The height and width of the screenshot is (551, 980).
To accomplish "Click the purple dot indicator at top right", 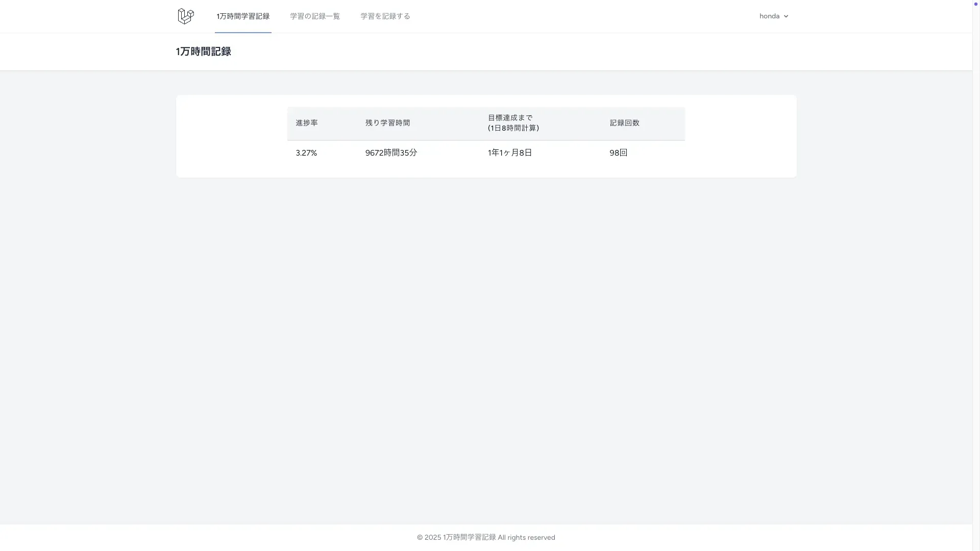I will 976,4.
